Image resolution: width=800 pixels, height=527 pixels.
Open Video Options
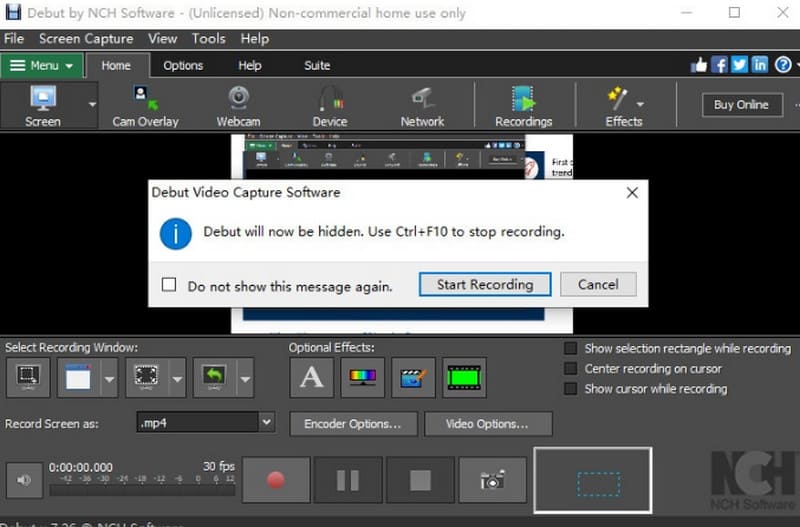pyautogui.click(x=487, y=423)
